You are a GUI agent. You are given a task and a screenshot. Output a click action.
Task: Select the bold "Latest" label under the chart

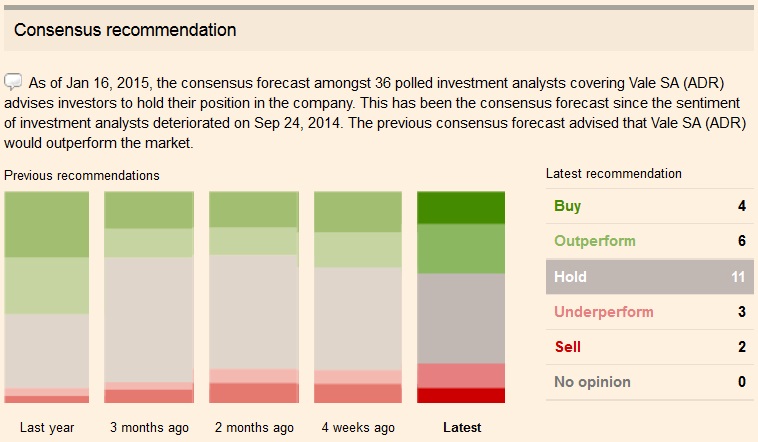coord(462,427)
